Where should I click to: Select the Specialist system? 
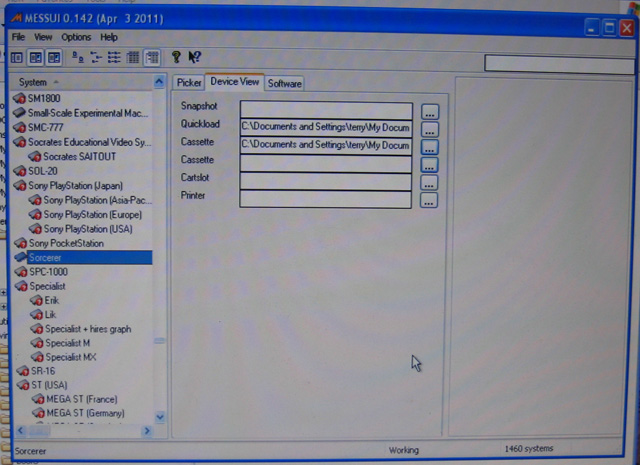(x=47, y=286)
